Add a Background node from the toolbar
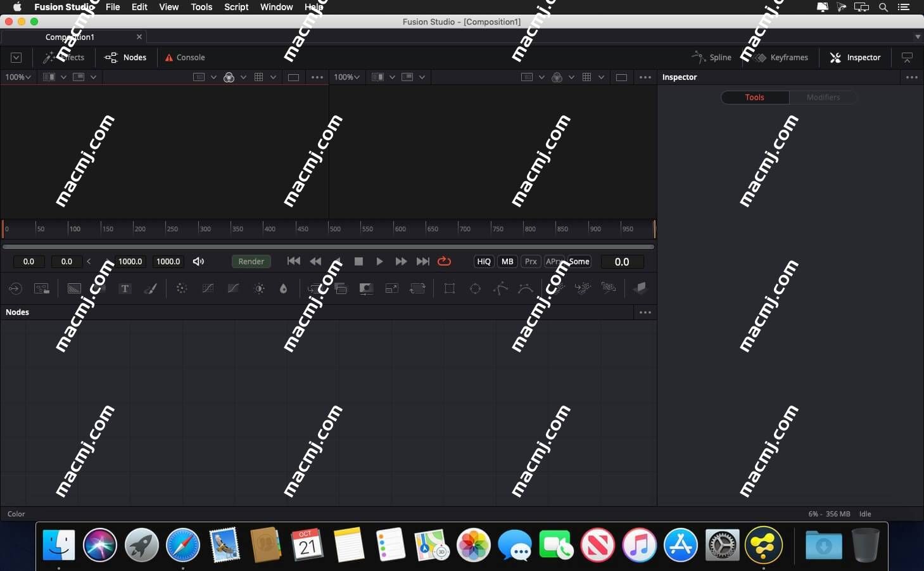Viewport: 924px width, 571px height. [74, 288]
